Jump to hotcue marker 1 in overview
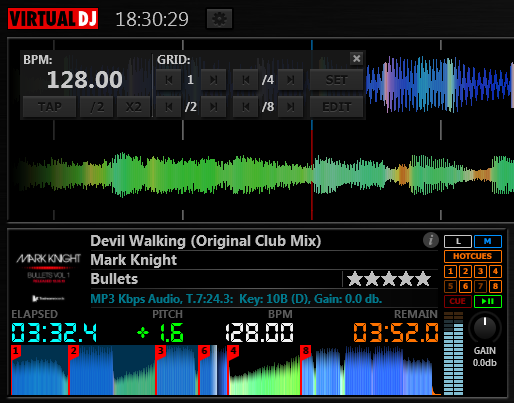Viewport: 514px width, 403px height. coord(16,351)
